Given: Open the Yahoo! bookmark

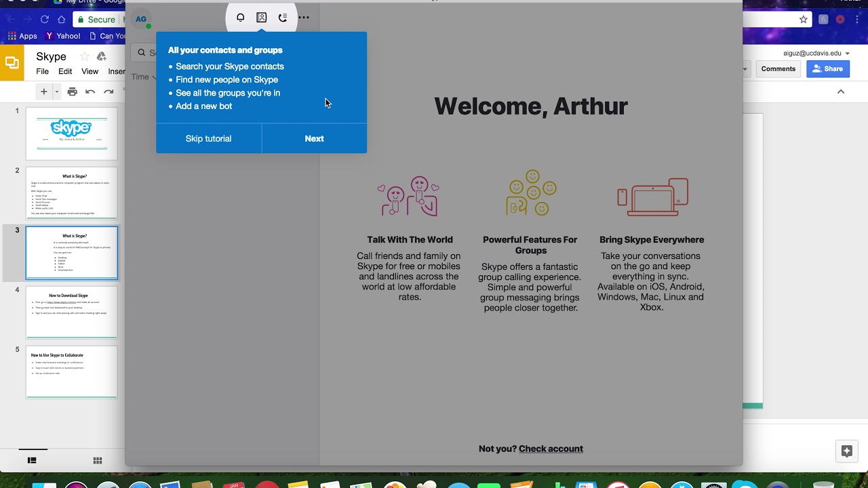Looking at the screenshot, I should [63, 36].
